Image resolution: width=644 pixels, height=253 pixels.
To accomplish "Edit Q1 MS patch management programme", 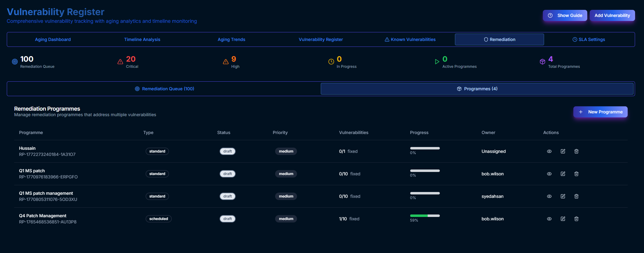I will (563, 196).
